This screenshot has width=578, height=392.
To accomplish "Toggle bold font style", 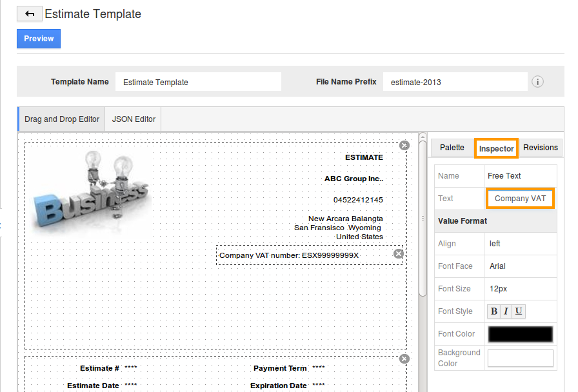I will coord(494,311).
